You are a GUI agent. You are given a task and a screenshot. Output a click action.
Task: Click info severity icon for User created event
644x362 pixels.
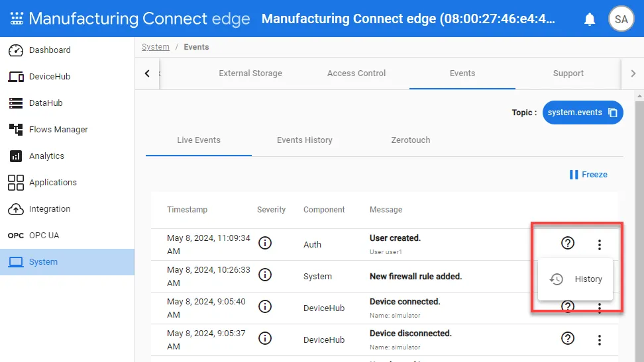(265, 243)
